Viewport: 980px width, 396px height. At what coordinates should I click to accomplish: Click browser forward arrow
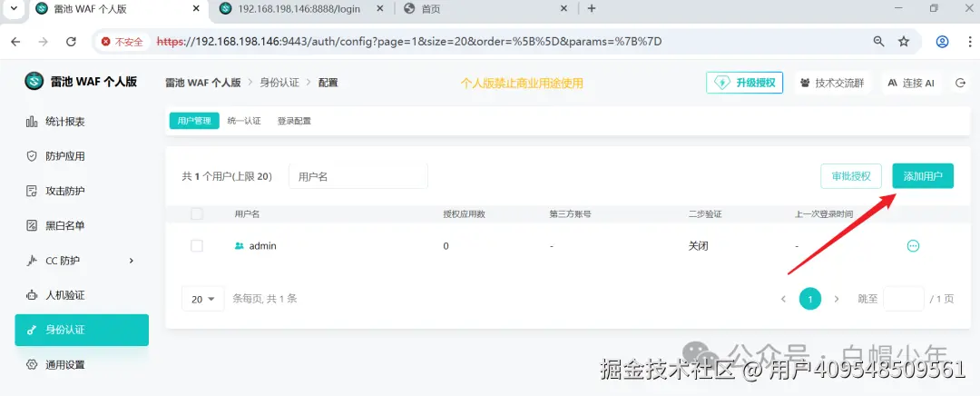click(x=44, y=42)
